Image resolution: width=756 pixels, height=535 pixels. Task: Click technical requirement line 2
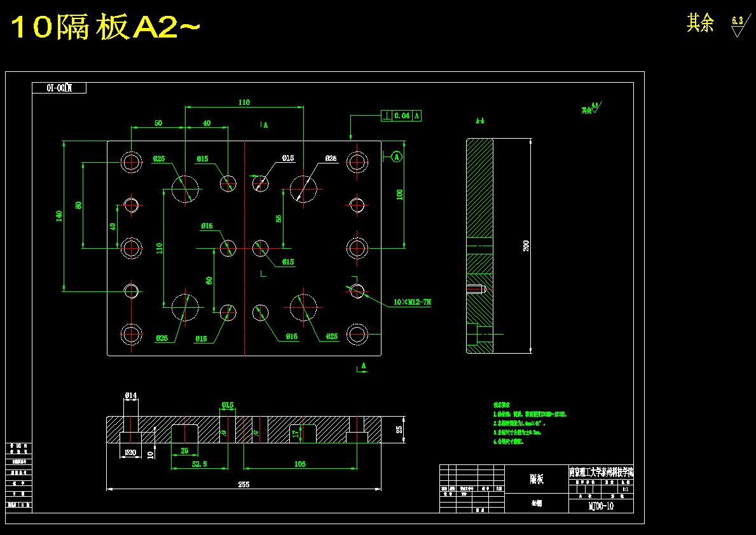coord(519,423)
